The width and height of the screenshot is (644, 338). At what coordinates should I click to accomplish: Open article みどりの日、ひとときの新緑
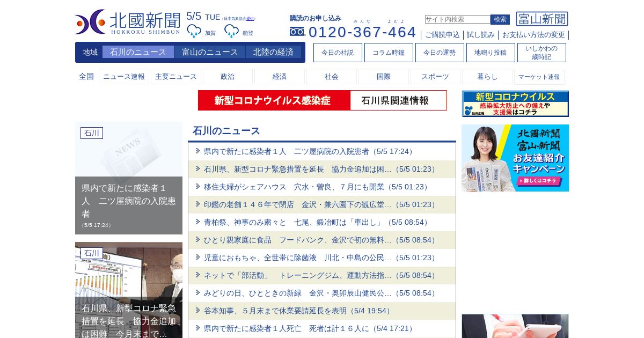pyautogui.click(x=321, y=293)
